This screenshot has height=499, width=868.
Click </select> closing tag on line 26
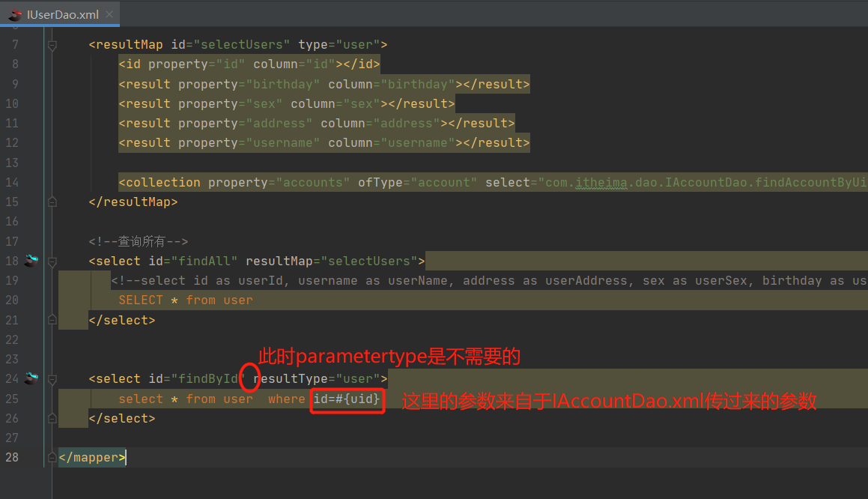[122, 418]
